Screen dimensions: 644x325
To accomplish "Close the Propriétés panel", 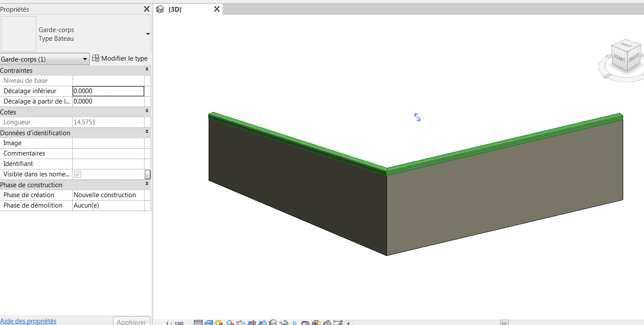I will point(147,9).
